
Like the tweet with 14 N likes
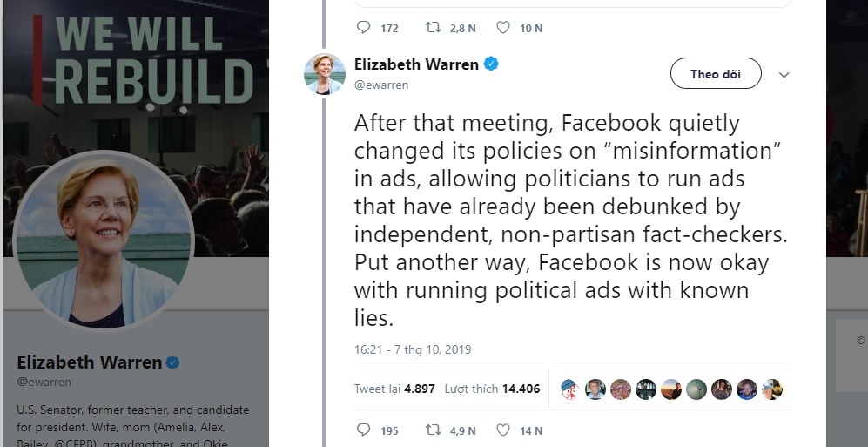(x=503, y=430)
